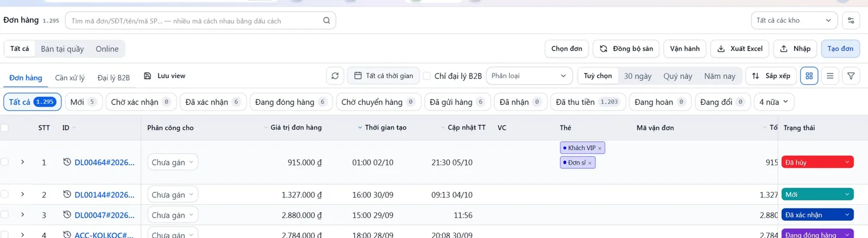Viewport: 868px width, 238px height.
Task: Sort by Thời gian tạo column
Action: (x=360, y=128)
